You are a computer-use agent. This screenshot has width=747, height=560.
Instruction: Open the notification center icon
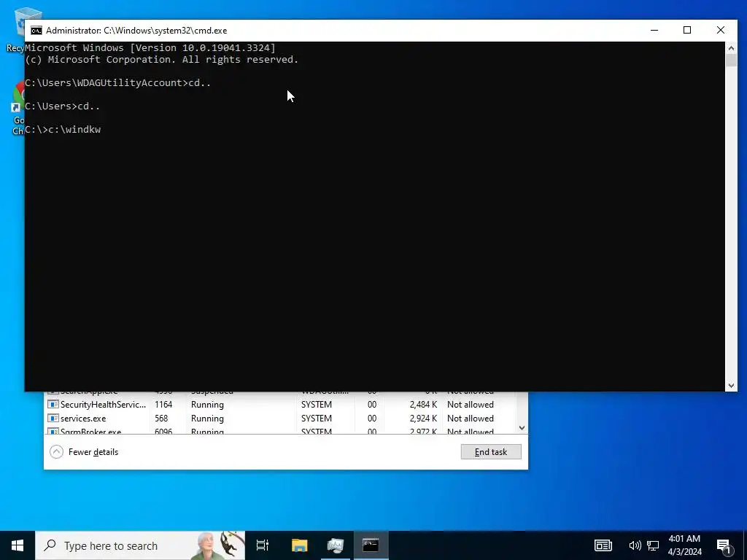pyautogui.click(x=724, y=546)
